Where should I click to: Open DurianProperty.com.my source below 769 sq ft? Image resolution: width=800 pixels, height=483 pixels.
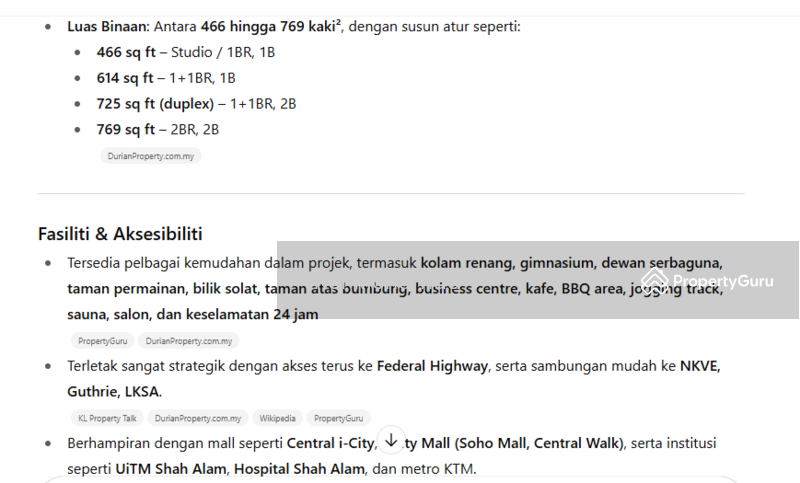pos(151,156)
